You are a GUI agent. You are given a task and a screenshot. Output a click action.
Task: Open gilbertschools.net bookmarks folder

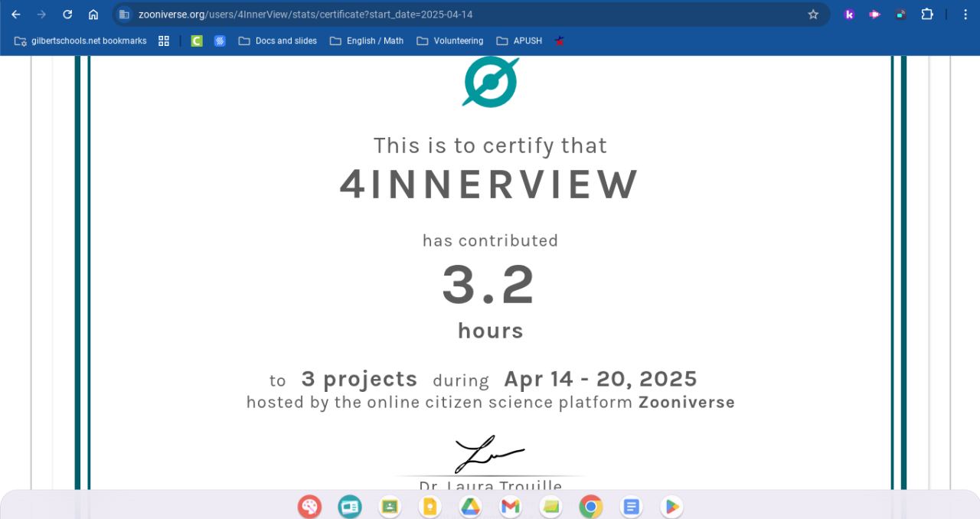pos(80,41)
